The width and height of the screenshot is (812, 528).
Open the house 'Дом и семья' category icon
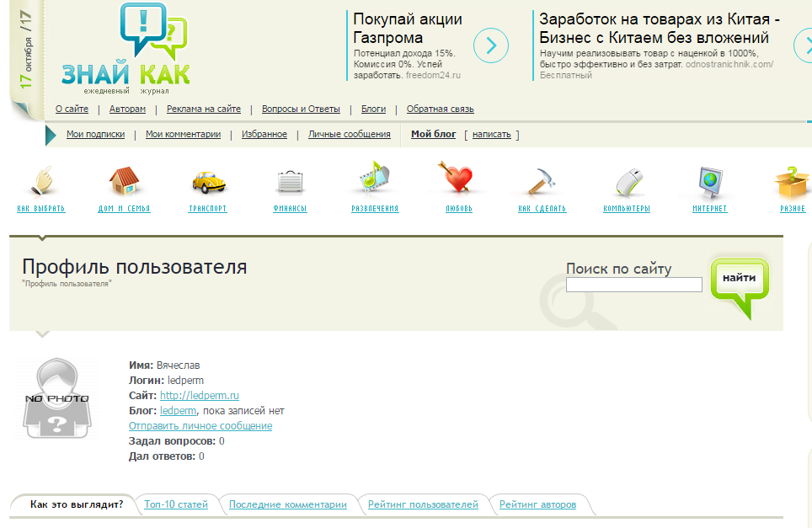pyautogui.click(x=124, y=180)
